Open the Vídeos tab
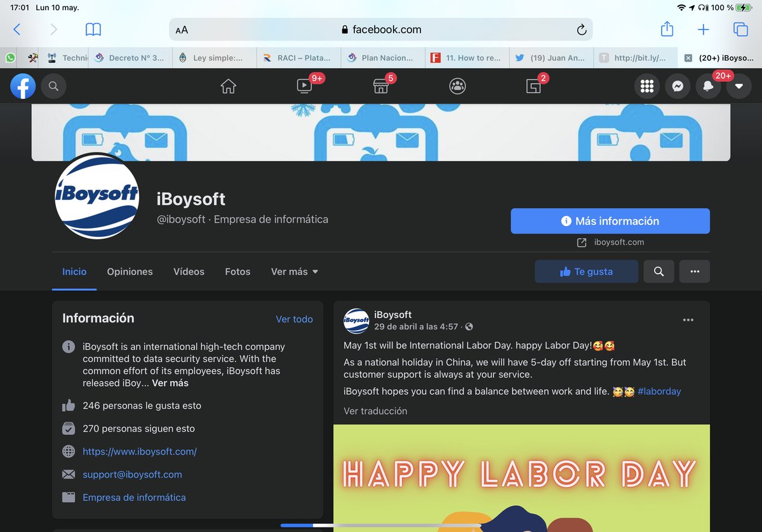The image size is (762, 532). tap(189, 272)
